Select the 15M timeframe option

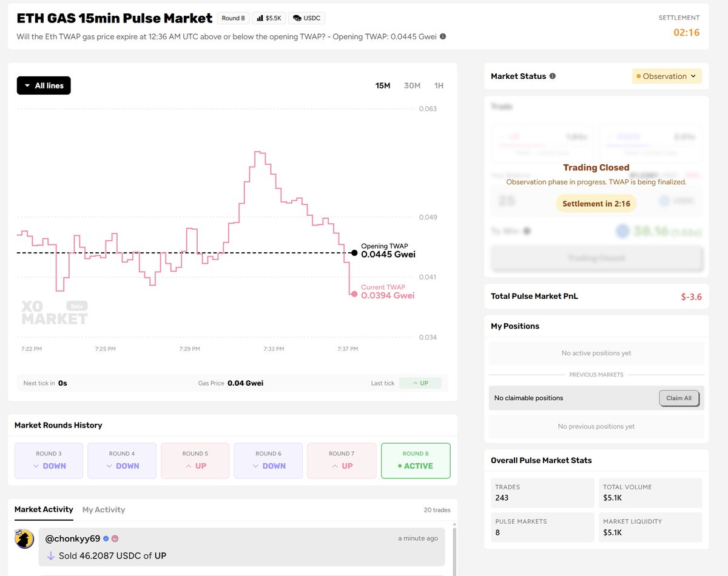tap(383, 85)
